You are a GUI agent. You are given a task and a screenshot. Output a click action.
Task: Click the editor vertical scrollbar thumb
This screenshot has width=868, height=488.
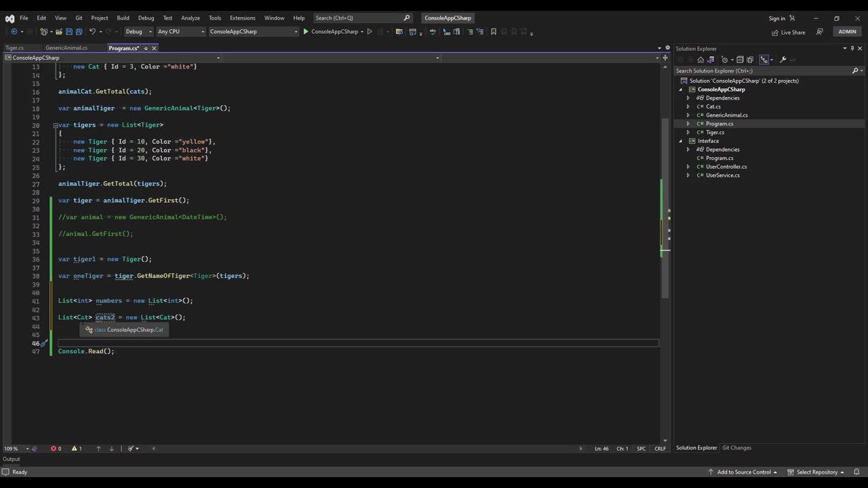(665, 208)
